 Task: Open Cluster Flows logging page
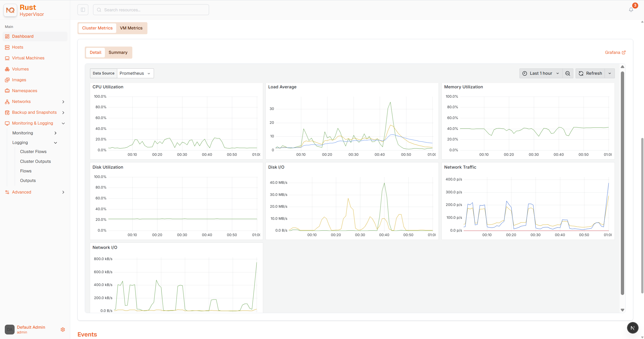pyautogui.click(x=33, y=152)
